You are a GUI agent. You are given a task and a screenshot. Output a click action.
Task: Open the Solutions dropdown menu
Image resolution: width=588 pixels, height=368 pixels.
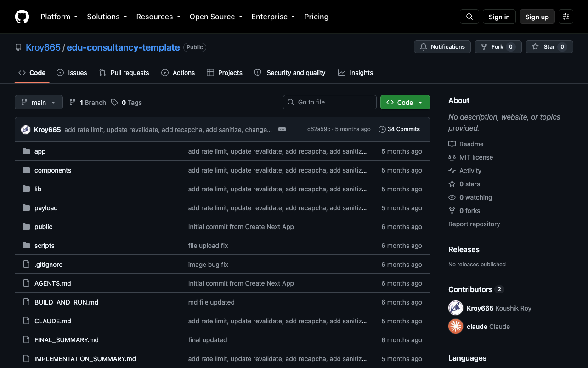click(107, 17)
